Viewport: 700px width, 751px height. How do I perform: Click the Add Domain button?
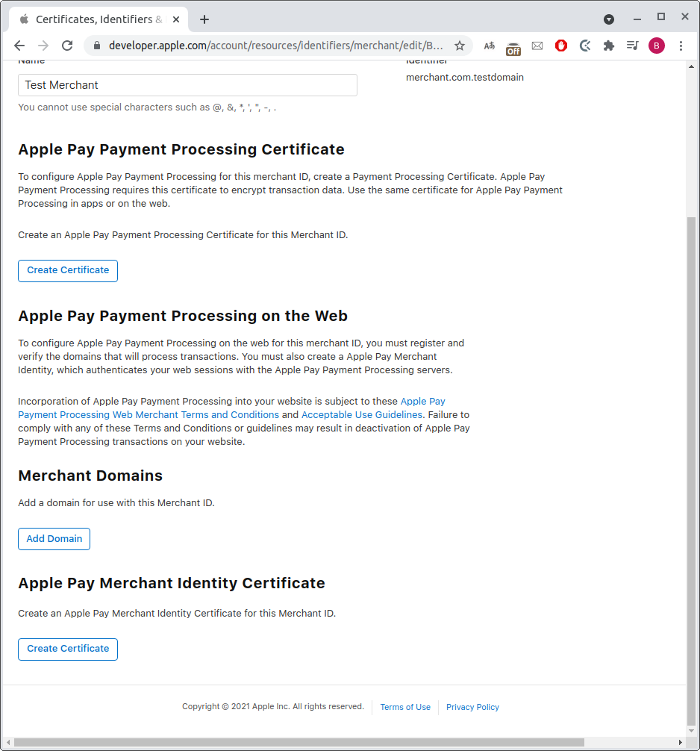click(x=54, y=539)
